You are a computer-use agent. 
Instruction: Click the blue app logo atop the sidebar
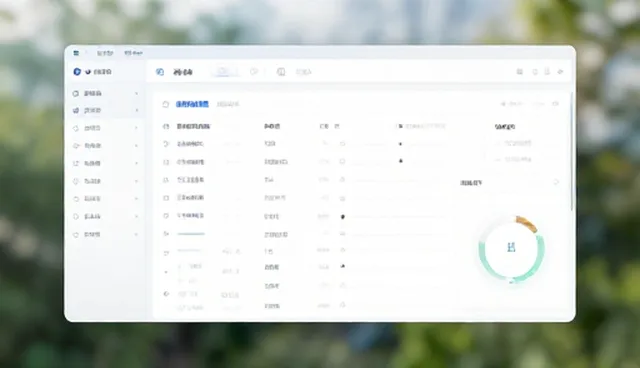click(x=77, y=71)
